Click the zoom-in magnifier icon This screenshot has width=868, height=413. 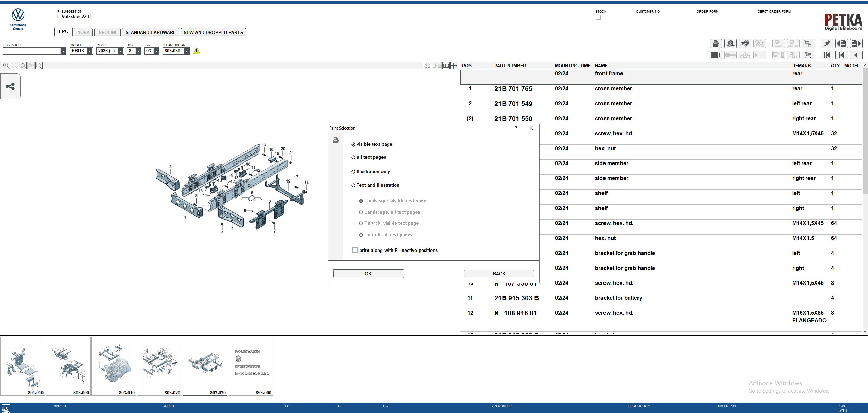point(6,66)
